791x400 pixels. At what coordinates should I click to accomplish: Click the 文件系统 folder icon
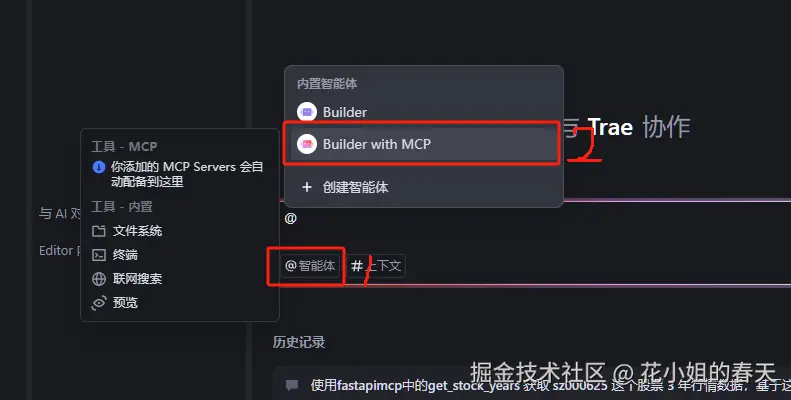point(99,231)
